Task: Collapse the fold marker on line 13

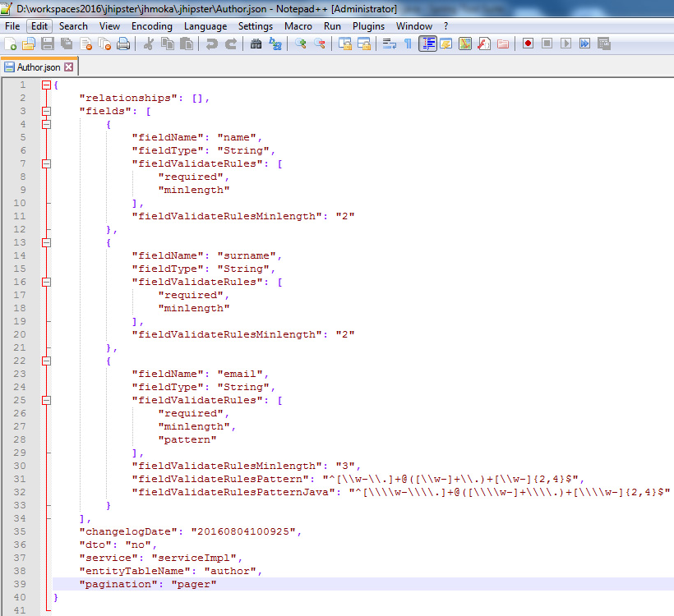Action: point(46,243)
